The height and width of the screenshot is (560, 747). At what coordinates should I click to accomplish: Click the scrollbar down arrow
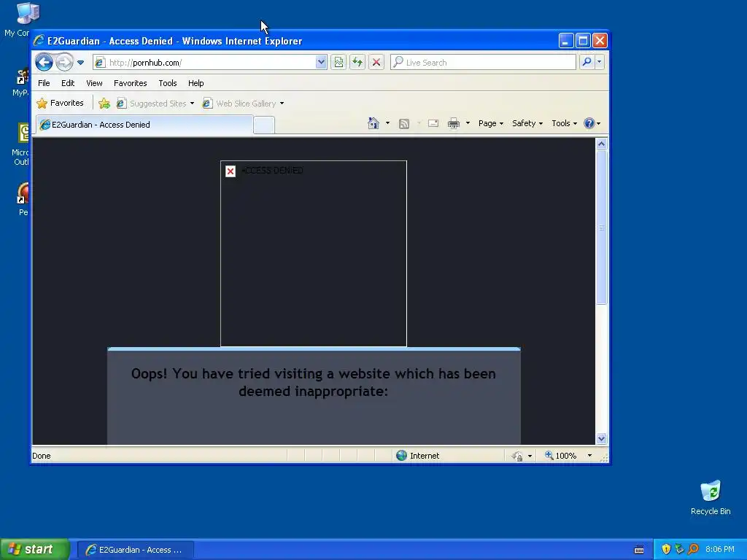[601, 438]
